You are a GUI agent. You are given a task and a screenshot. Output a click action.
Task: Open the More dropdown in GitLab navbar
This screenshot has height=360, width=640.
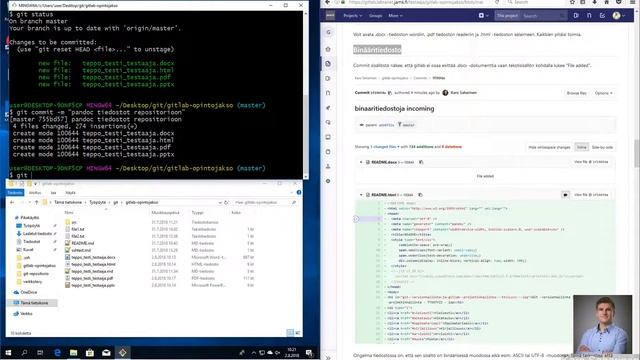(x=395, y=16)
